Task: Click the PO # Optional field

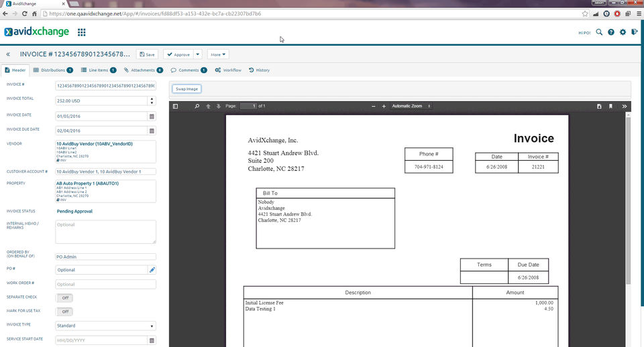Action: (x=101, y=270)
